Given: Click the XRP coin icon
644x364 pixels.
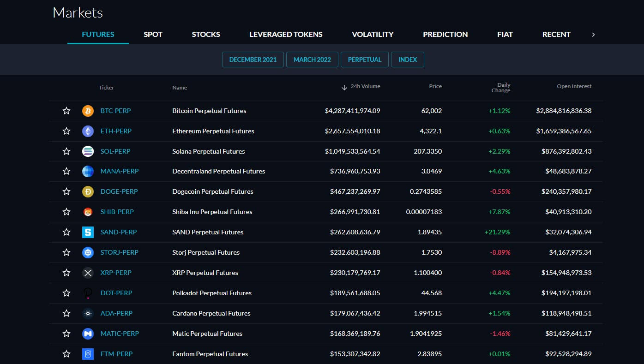Looking at the screenshot, I should tap(88, 273).
